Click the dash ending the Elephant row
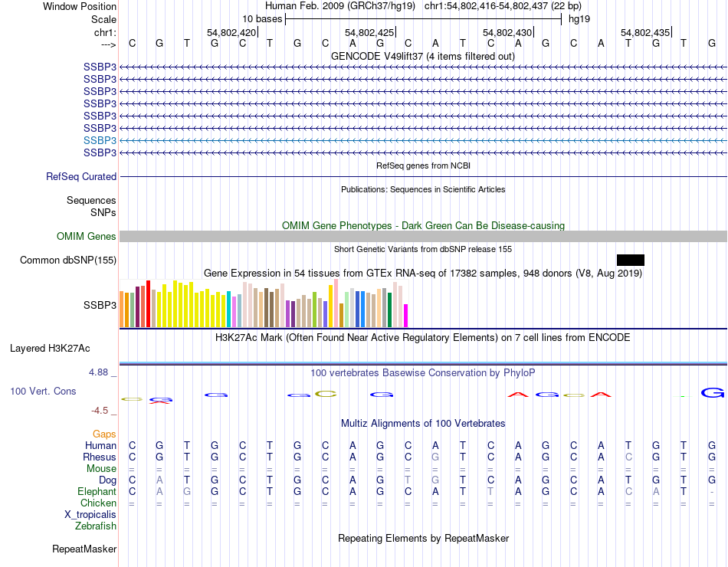This screenshot has height=567, width=728. click(712, 492)
